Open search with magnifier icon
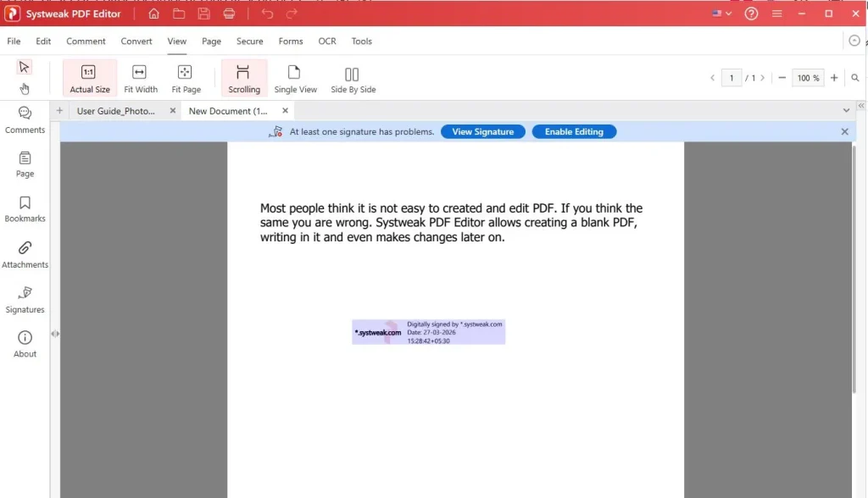 click(x=855, y=78)
